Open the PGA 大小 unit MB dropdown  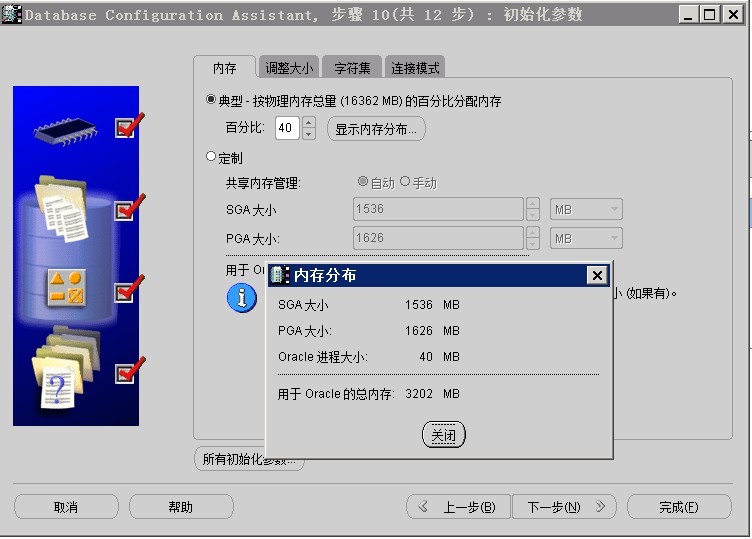click(587, 238)
